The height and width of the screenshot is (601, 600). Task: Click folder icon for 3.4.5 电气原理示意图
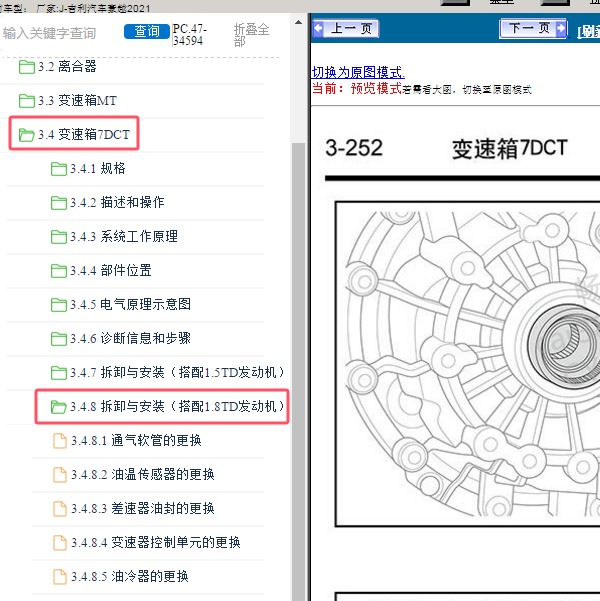[x=59, y=305]
